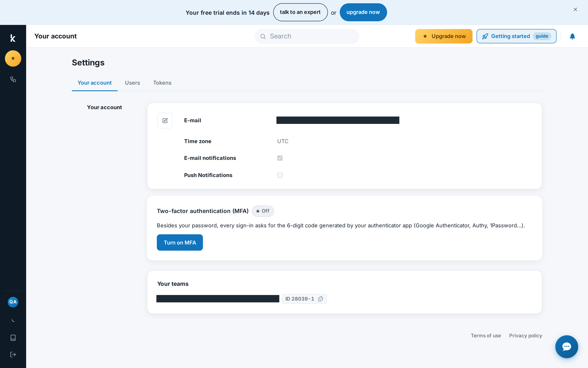Select the Your account side section label
Viewport: 588px width, 368px height.
105,107
